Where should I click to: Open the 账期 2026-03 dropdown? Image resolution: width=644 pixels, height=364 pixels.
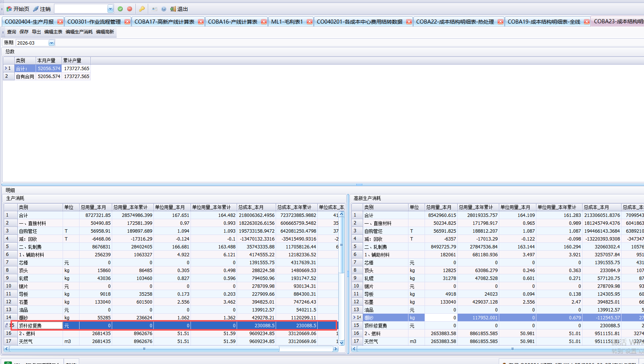[x=51, y=43]
